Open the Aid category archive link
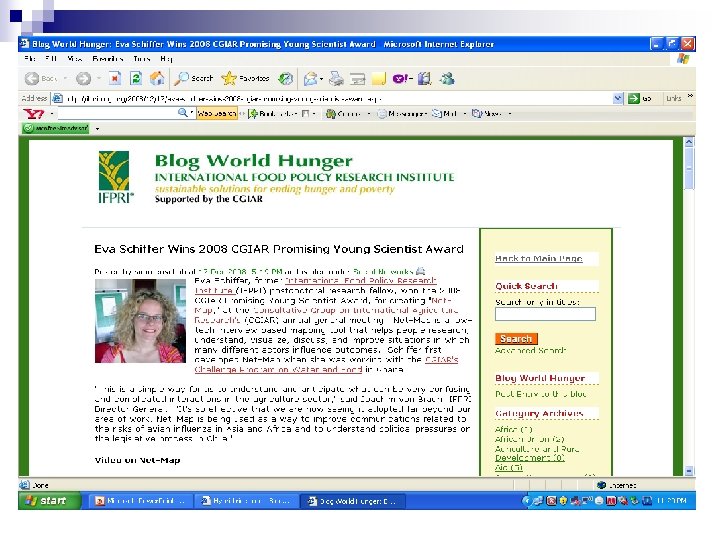 click(x=509, y=467)
